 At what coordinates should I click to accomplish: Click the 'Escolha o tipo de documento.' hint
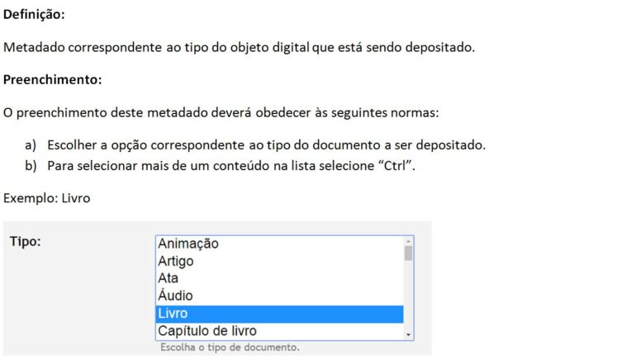(230, 347)
